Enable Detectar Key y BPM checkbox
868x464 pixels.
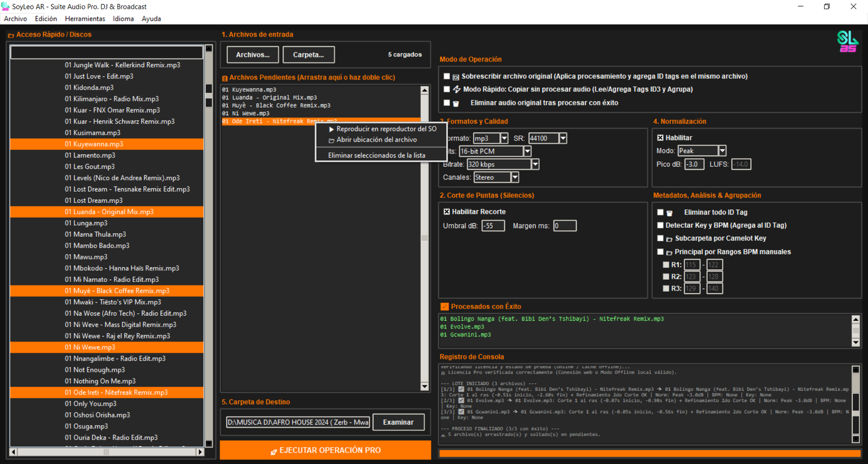[660, 225]
